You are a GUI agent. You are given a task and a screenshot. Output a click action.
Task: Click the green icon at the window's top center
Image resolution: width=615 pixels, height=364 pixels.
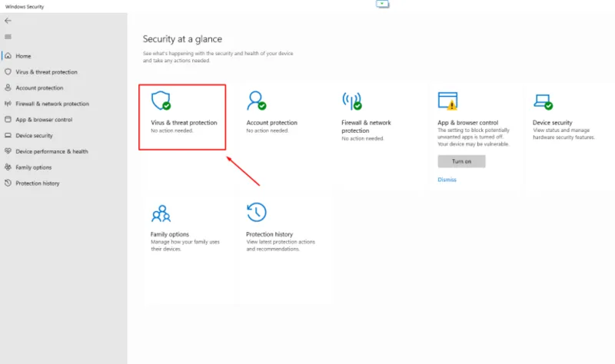[382, 4]
